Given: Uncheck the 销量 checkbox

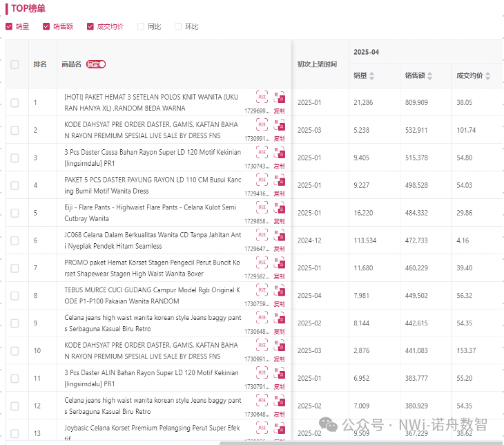Looking at the screenshot, I should point(9,27).
